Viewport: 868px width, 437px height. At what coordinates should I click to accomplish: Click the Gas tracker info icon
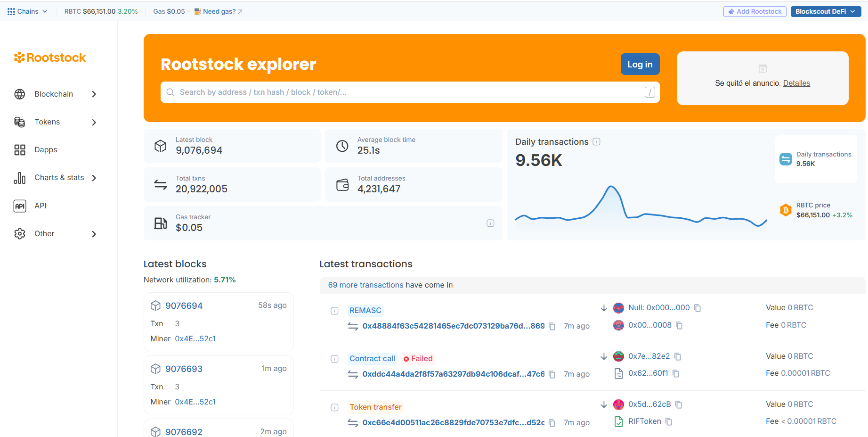pos(490,223)
